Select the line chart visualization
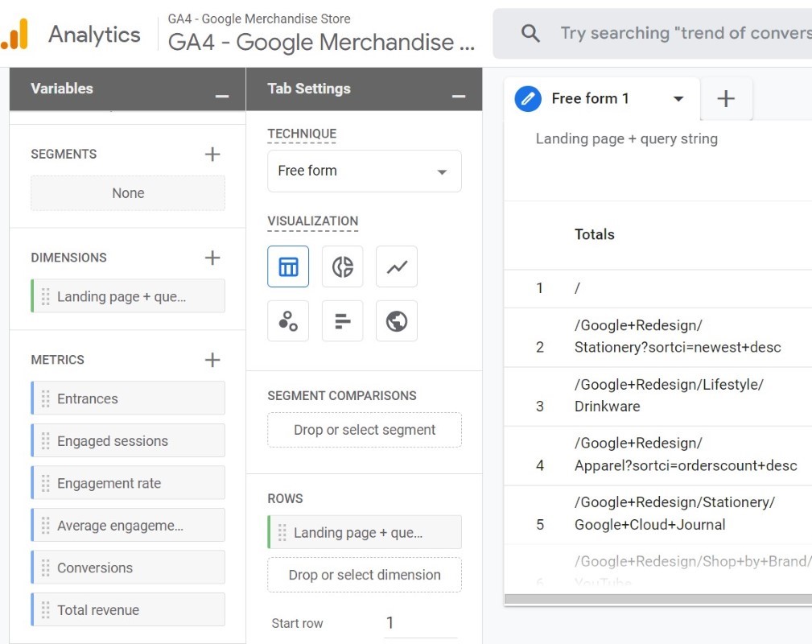The width and height of the screenshot is (812, 644). 397,266
